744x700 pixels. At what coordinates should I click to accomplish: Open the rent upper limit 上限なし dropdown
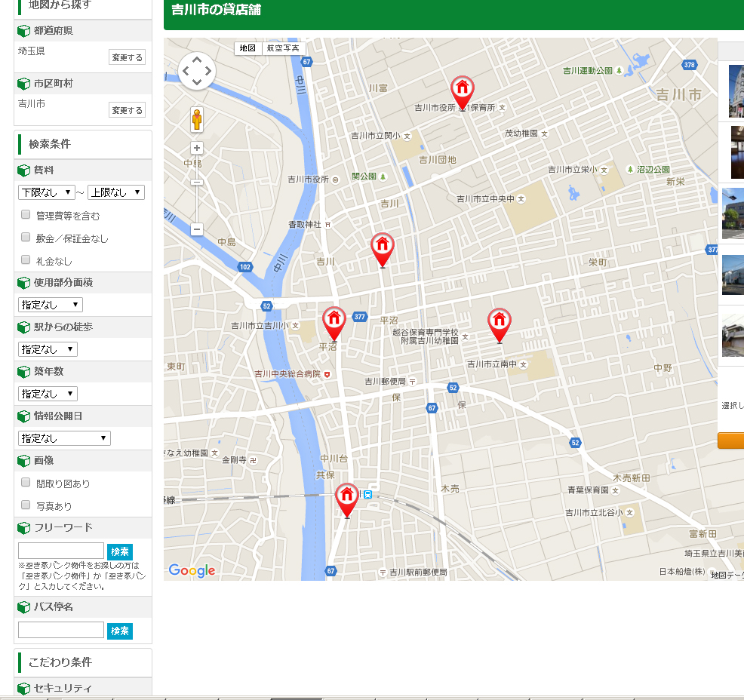pos(116,192)
